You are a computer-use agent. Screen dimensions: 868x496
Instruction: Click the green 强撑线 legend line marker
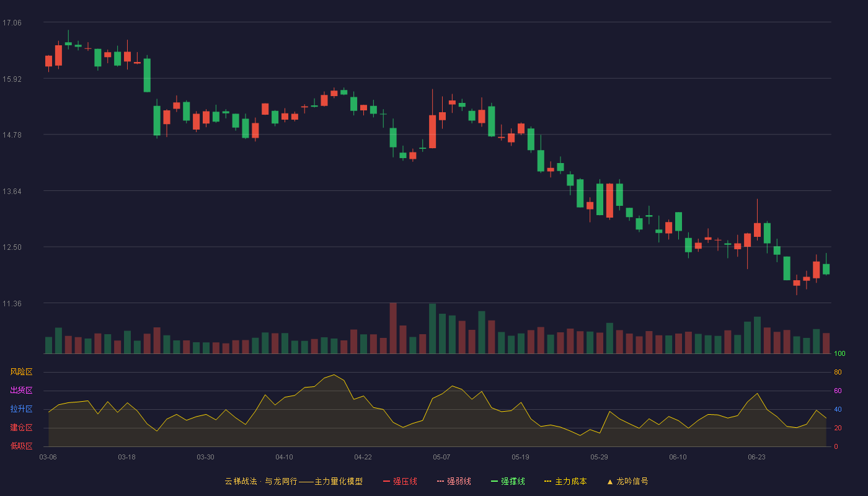494,481
